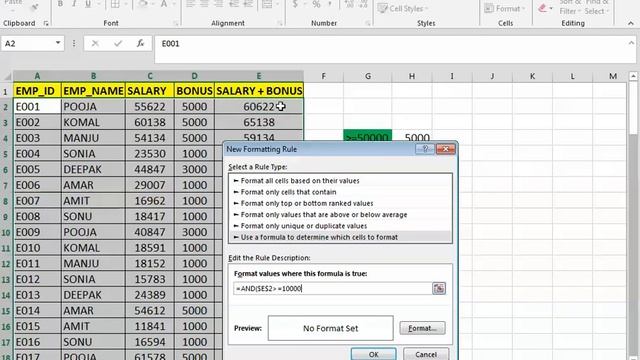
Task: Apply Accounting Number Format dollar icon
Action: point(295,4)
